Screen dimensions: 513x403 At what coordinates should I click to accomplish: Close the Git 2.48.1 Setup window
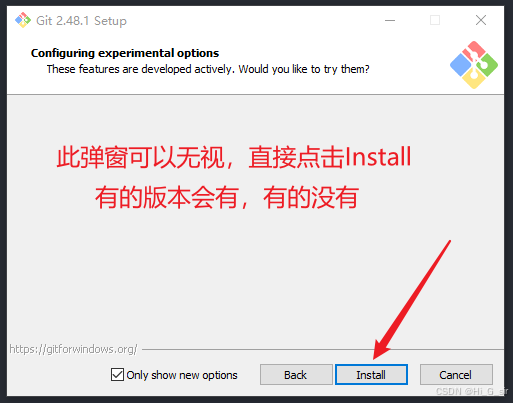pyautogui.click(x=481, y=20)
